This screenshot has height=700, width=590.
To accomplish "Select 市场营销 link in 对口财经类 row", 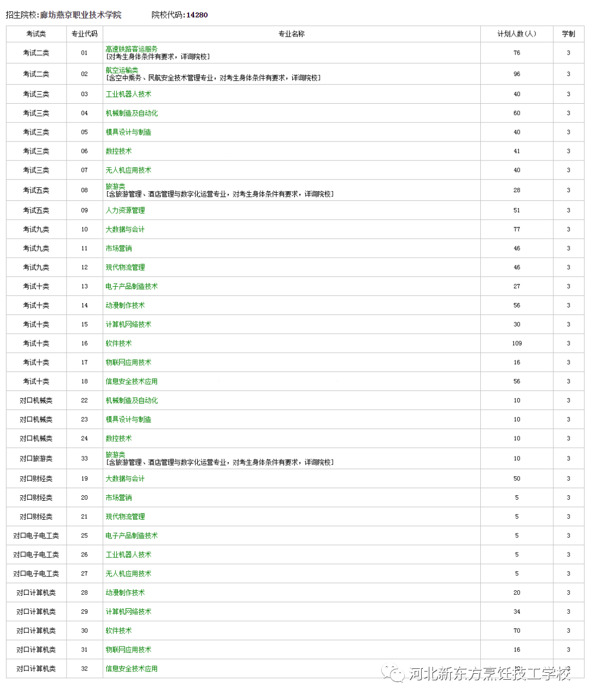I will pyautogui.click(x=119, y=497).
